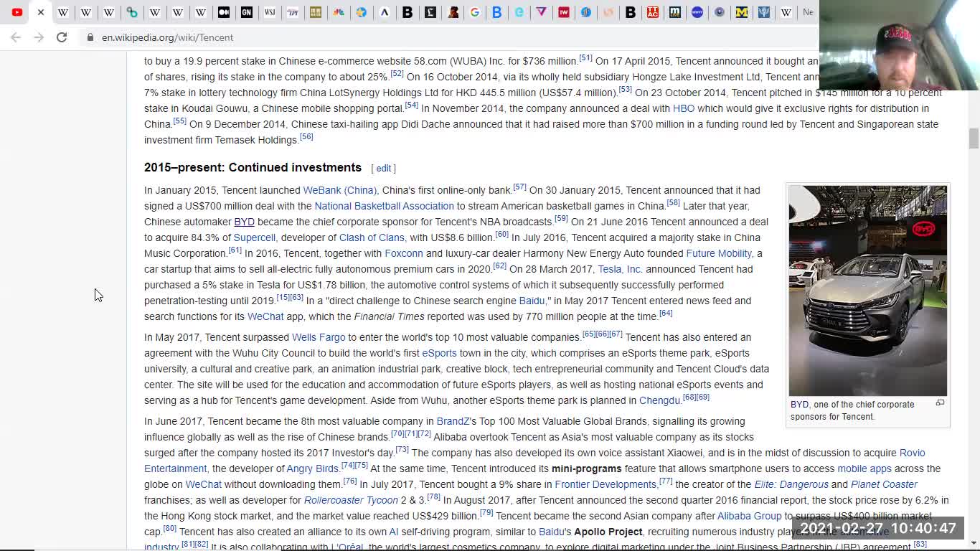Open the BYD link in the paragraph

coord(244,222)
